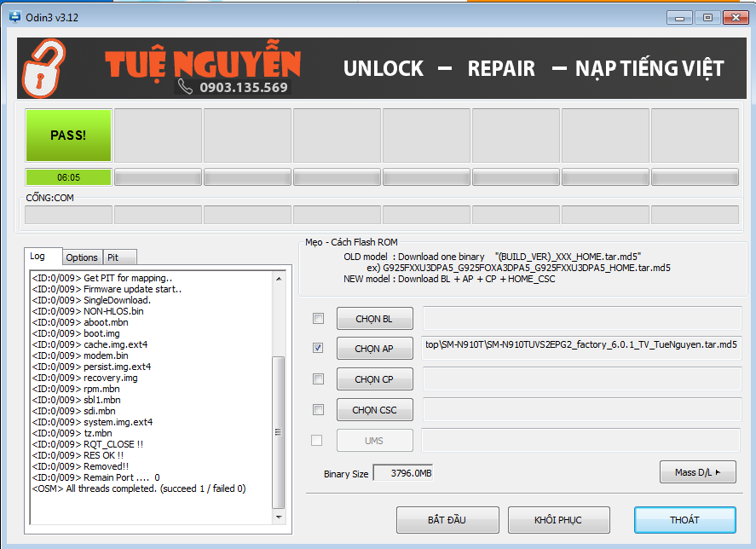The height and width of the screenshot is (549, 756).
Task: Click the empty BL file path field
Action: (x=581, y=318)
